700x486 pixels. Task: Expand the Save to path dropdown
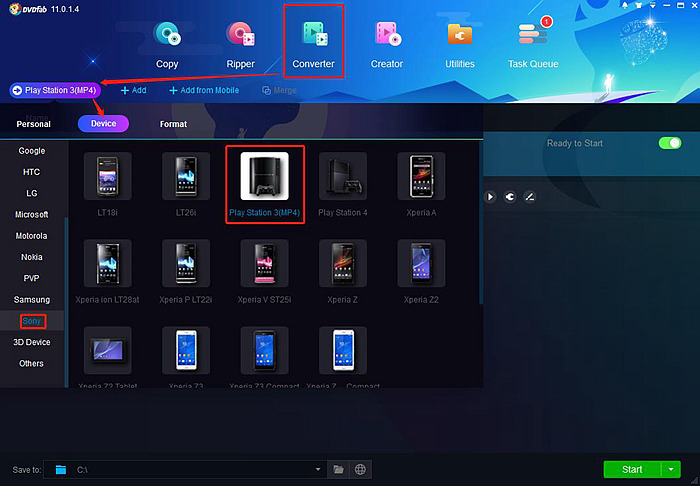pyautogui.click(x=318, y=469)
